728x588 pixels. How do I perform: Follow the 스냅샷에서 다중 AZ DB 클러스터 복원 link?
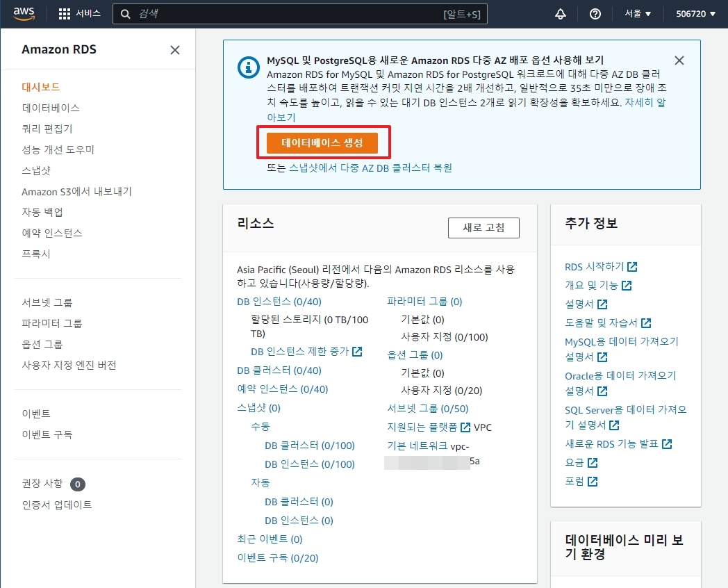tap(370, 168)
